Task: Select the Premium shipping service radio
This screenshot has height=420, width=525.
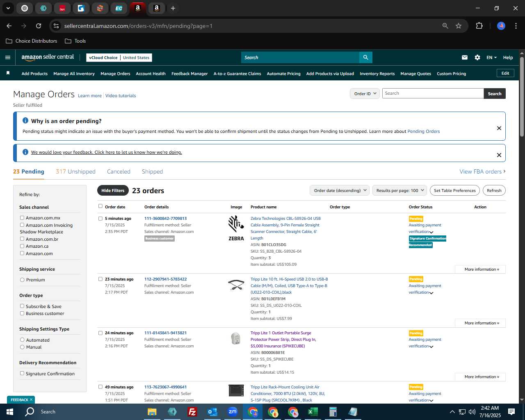Action: point(22,280)
